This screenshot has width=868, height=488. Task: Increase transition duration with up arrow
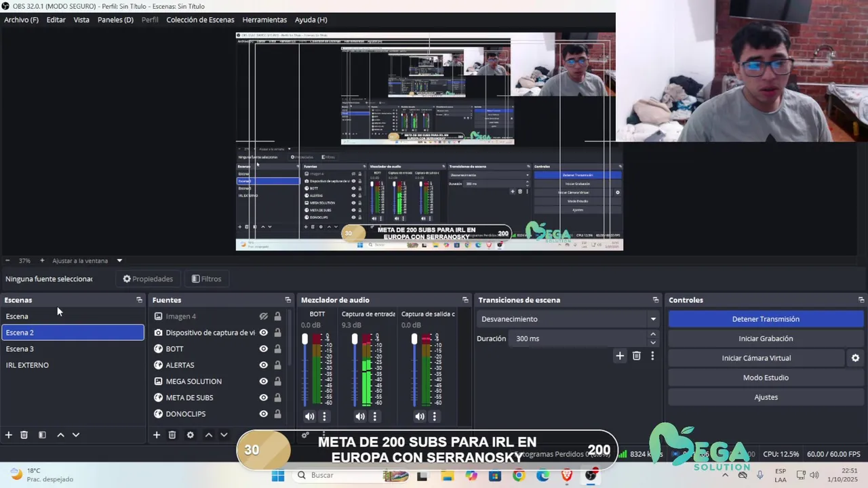[653, 334]
